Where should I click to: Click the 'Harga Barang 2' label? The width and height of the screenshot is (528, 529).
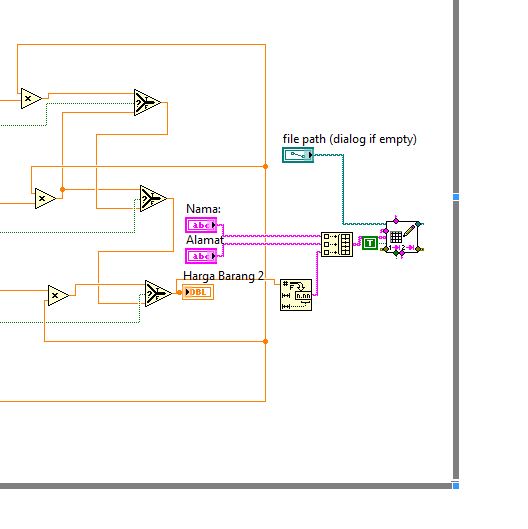pyautogui.click(x=223, y=276)
